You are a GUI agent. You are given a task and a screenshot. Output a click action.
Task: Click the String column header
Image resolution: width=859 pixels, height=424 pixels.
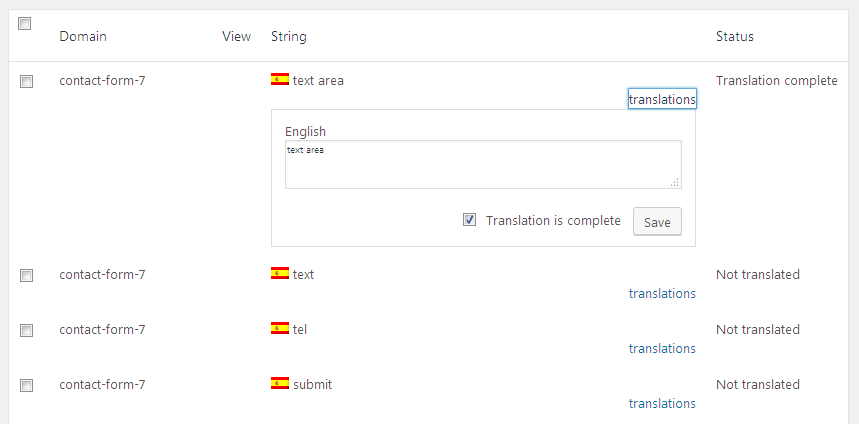(x=289, y=37)
